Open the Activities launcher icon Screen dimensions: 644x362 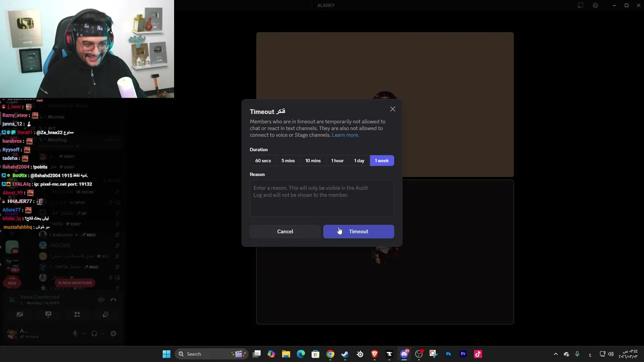77,315
